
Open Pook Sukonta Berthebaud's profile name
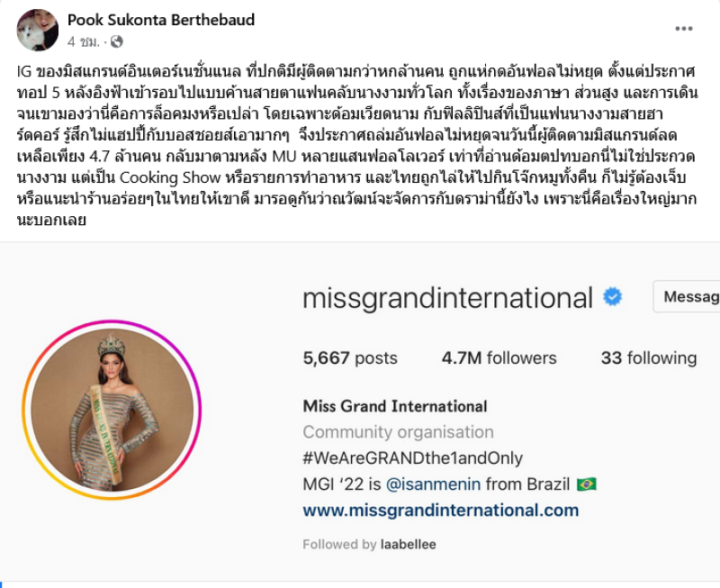click(161, 20)
